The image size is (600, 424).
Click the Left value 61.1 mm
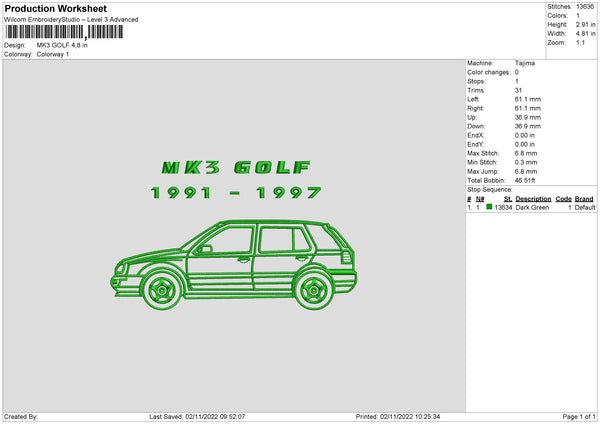[x=528, y=99]
